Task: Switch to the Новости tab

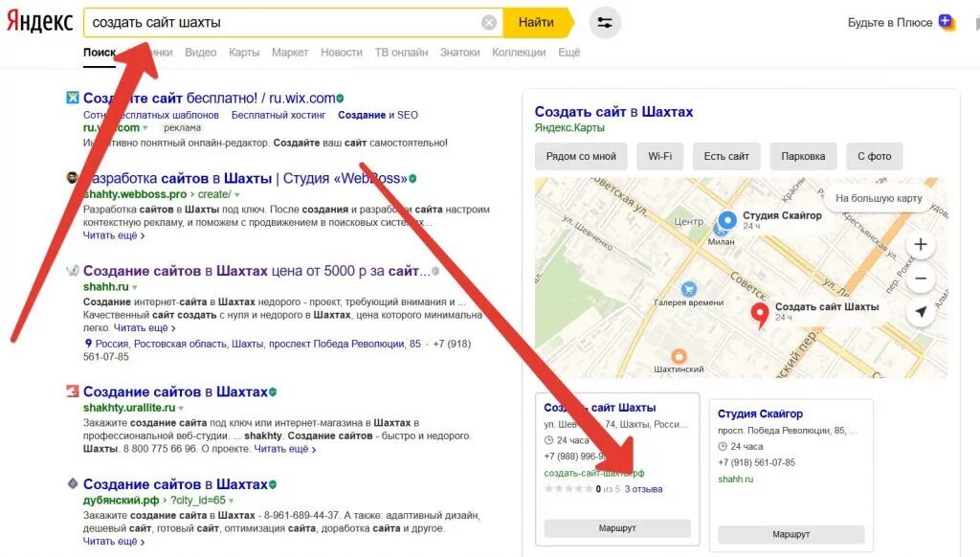Action: [342, 53]
